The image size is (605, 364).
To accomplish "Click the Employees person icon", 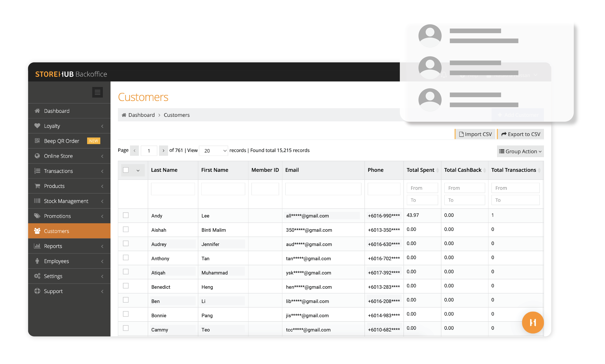I will click(x=37, y=261).
